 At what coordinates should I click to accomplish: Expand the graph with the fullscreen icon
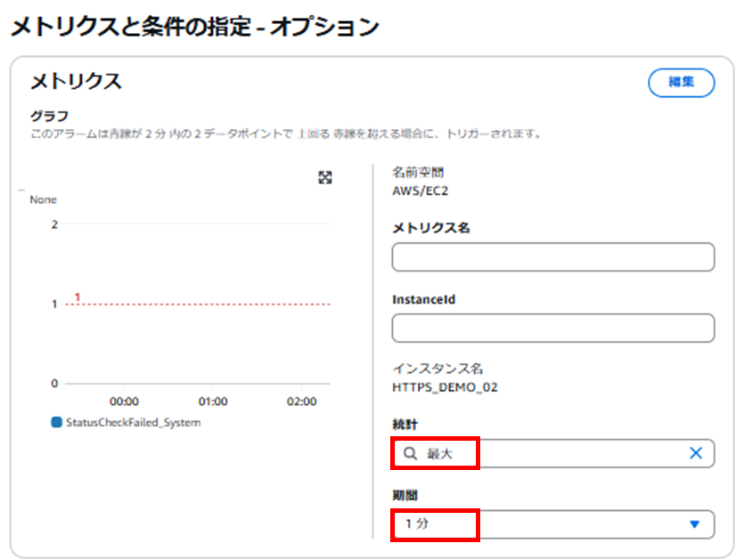[x=325, y=178]
